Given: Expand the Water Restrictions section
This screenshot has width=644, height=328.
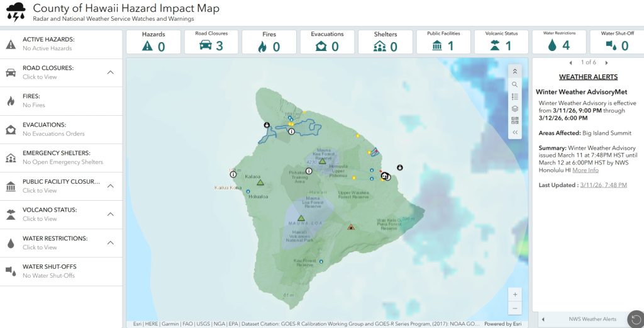Looking at the screenshot, I should tap(111, 242).
